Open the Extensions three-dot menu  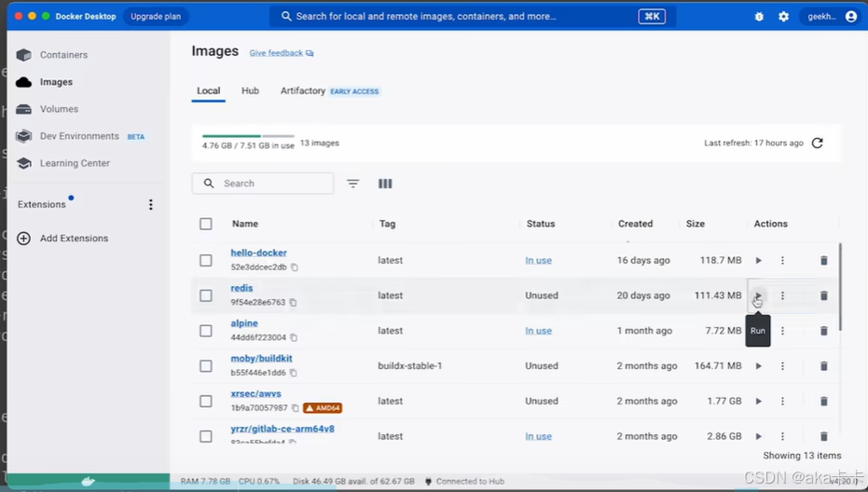(151, 205)
